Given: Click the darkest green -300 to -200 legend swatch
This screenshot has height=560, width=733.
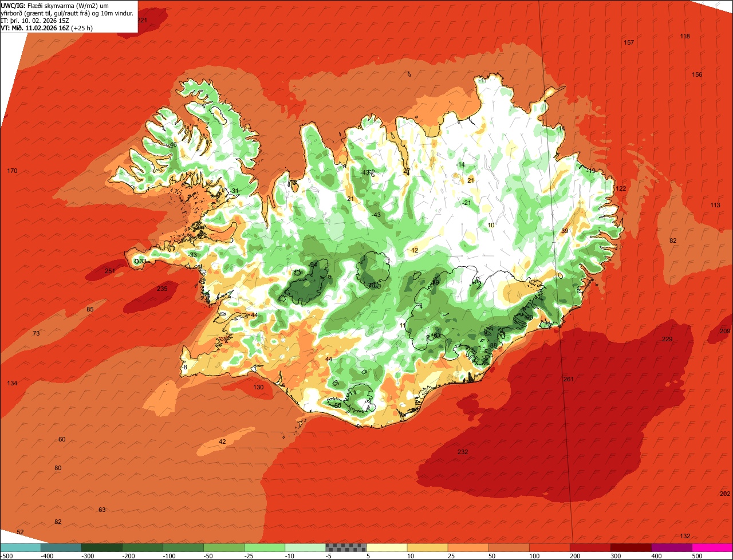Looking at the screenshot, I should (x=102, y=547).
